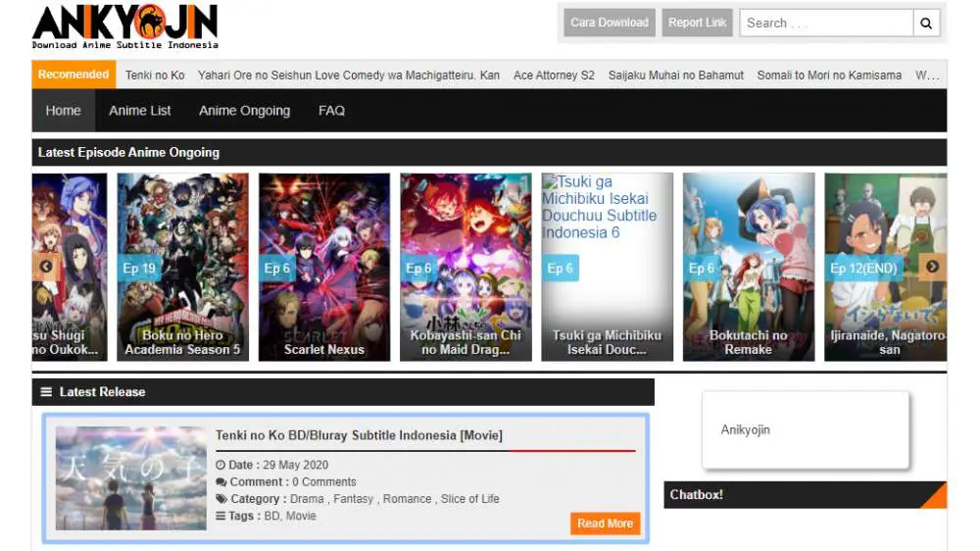Click the Anikyojin widget text

pyautogui.click(x=745, y=429)
